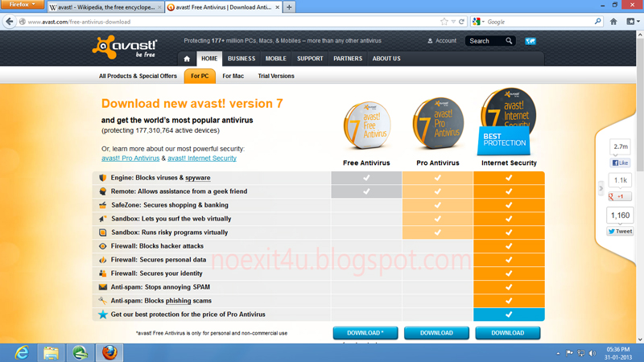This screenshot has width=644, height=362.
Task: Click the Action Center flag tray icon
Action: coord(569,353)
